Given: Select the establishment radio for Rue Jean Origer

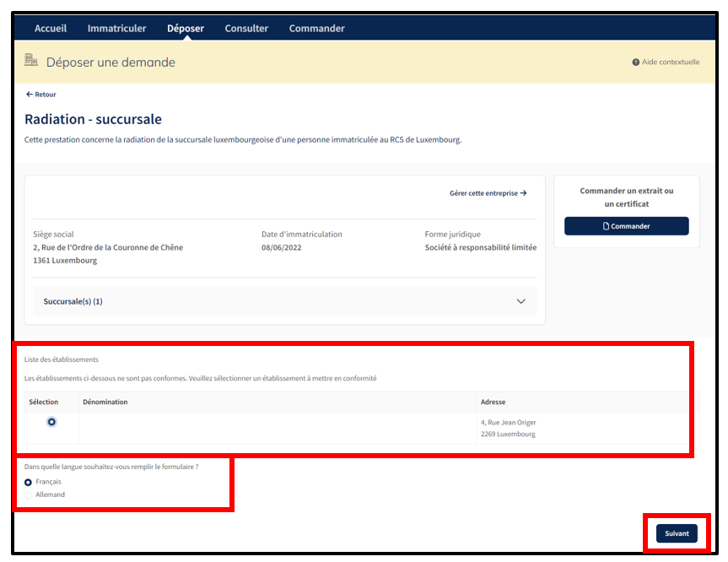Looking at the screenshot, I should [52, 422].
